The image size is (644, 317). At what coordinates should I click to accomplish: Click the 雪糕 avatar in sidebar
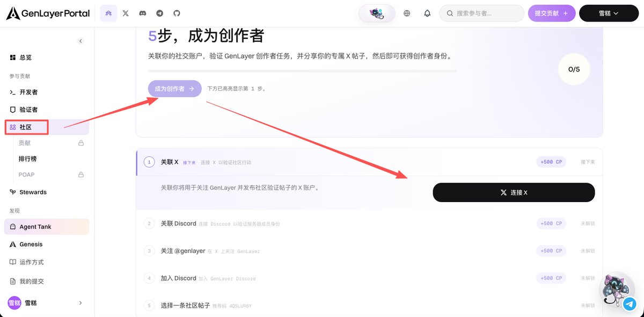(x=14, y=303)
